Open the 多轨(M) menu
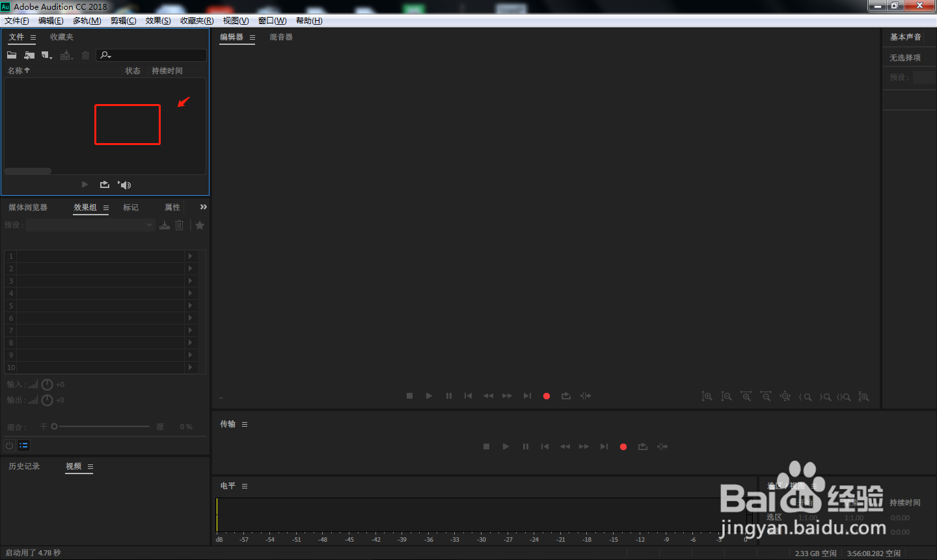This screenshot has width=937, height=560. (x=87, y=21)
